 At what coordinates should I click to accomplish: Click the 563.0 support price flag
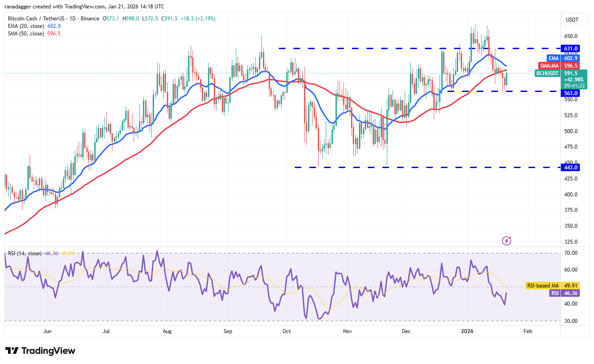point(571,93)
